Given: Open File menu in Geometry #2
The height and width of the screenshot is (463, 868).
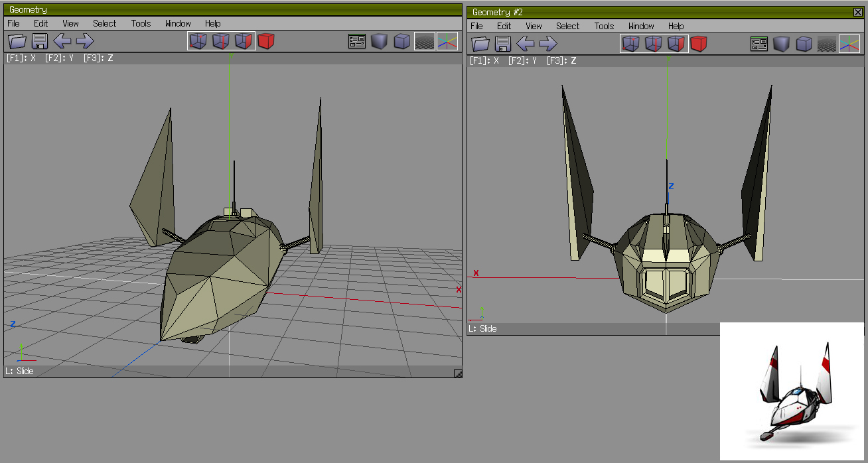Looking at the screenshot, I should pyautogui.click(x=476, y=26).
